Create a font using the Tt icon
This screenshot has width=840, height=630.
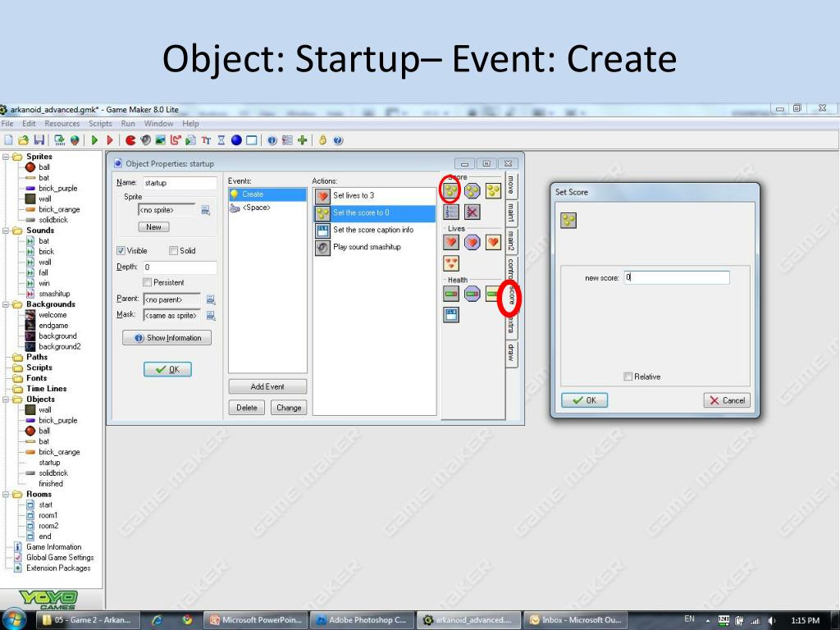click(x=206, y=140)
